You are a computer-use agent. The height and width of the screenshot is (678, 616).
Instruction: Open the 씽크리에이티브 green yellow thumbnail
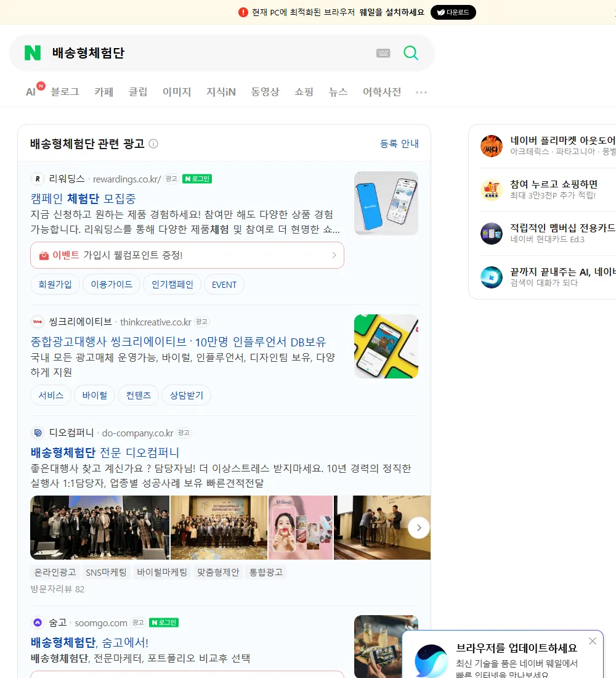(386, 346)
